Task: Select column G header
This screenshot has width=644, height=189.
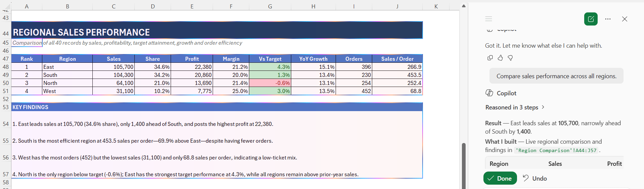Action: click(x=270, y=6)
